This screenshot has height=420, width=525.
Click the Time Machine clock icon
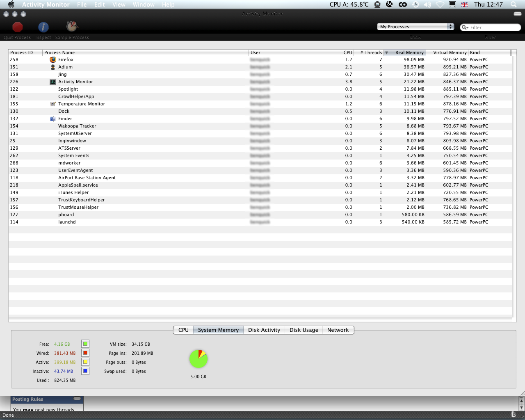click(x=415, y=5)
